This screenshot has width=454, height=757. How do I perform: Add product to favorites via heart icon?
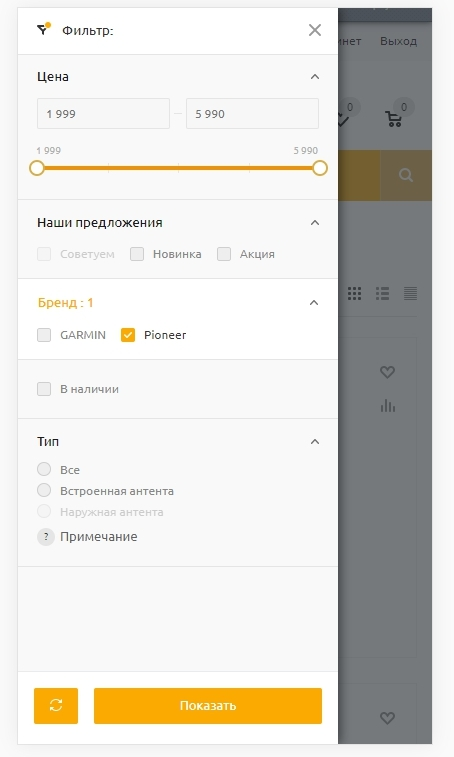(x=387, y=372)
